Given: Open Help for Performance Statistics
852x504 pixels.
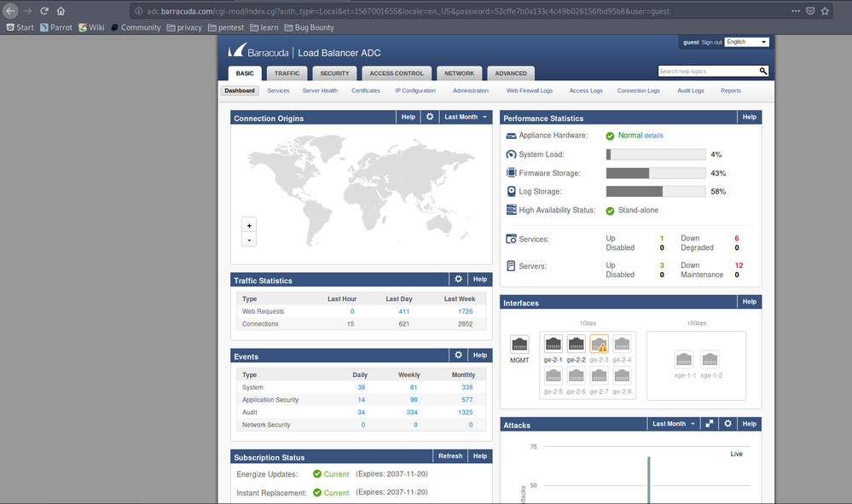Looking at the screenshot, I should pyautogui.click(x=750, y=117).
